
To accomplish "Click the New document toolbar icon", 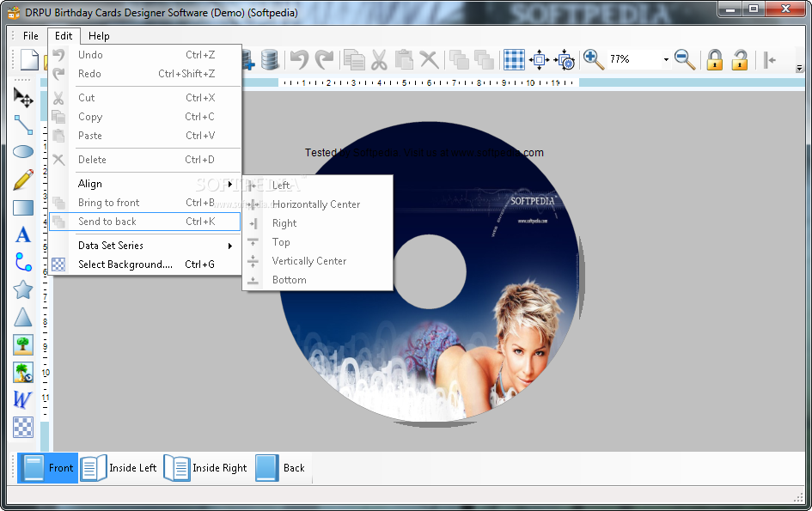I will pyautogui.click(x=29, y=59).
